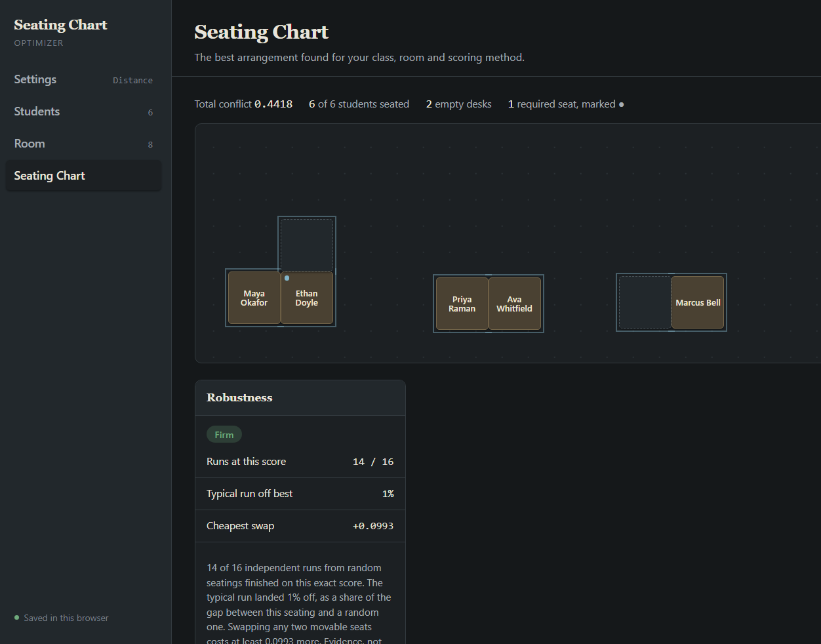Click the required seat marker in the legend
This screenshot has height=644, width=821.
point(621,104)
